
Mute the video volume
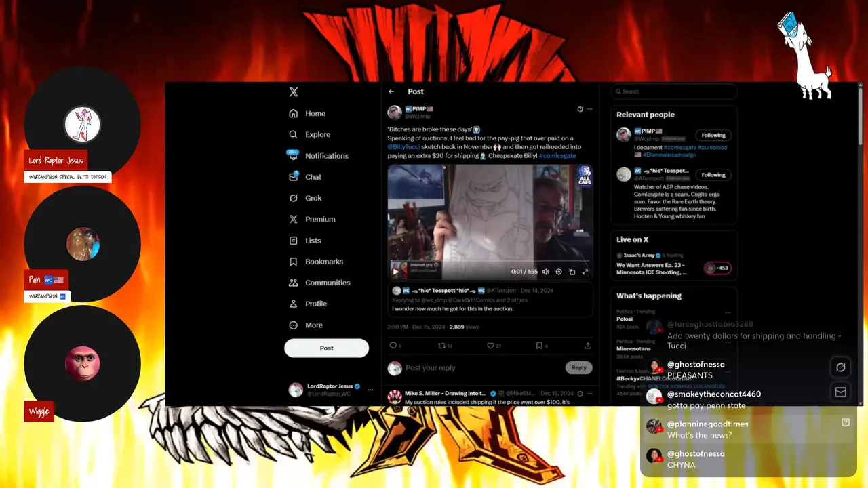pyautogui.click(x=545, y=272)
